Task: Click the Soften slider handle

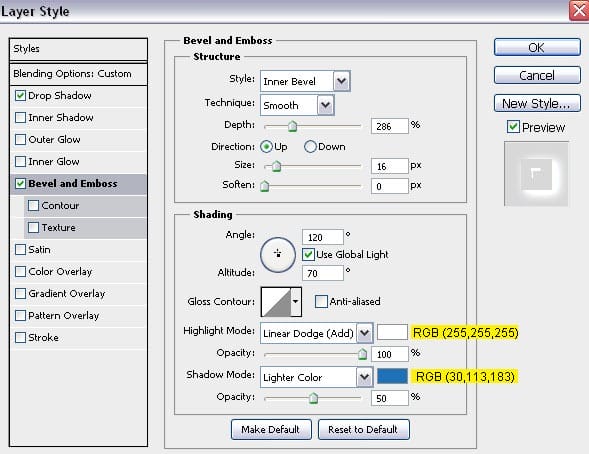Action: [x=264, y=186]
